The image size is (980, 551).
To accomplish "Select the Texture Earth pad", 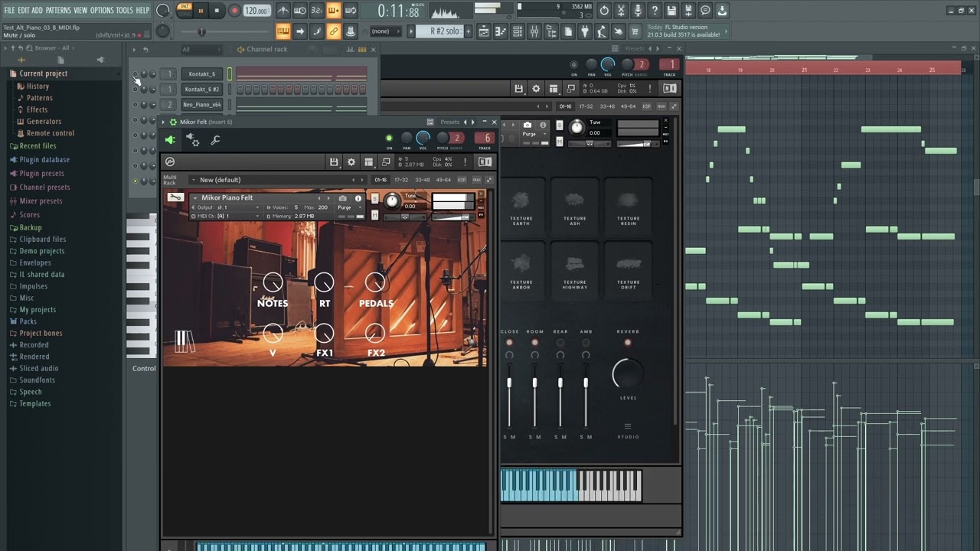I will pyautogui.click(x=521, y=205).
